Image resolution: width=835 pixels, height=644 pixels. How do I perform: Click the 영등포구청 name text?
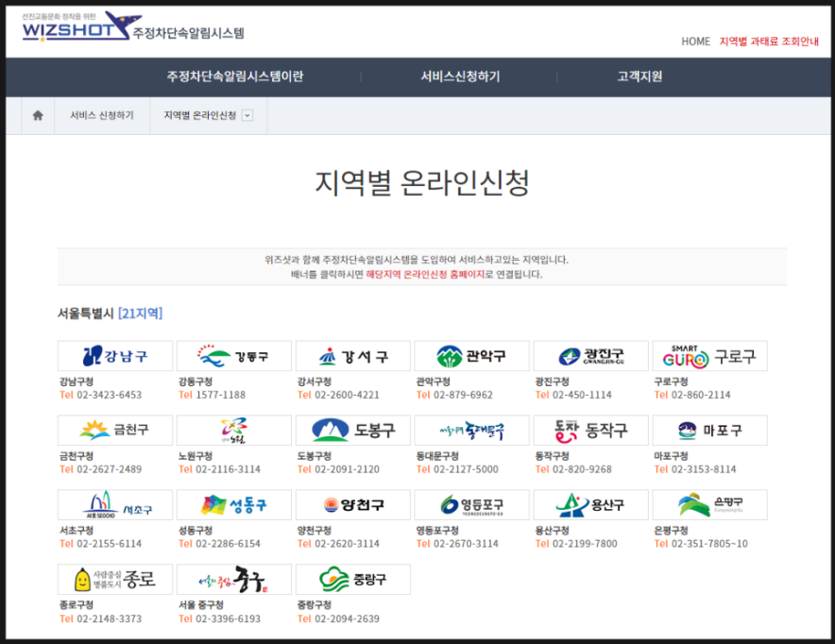point(437,531)
